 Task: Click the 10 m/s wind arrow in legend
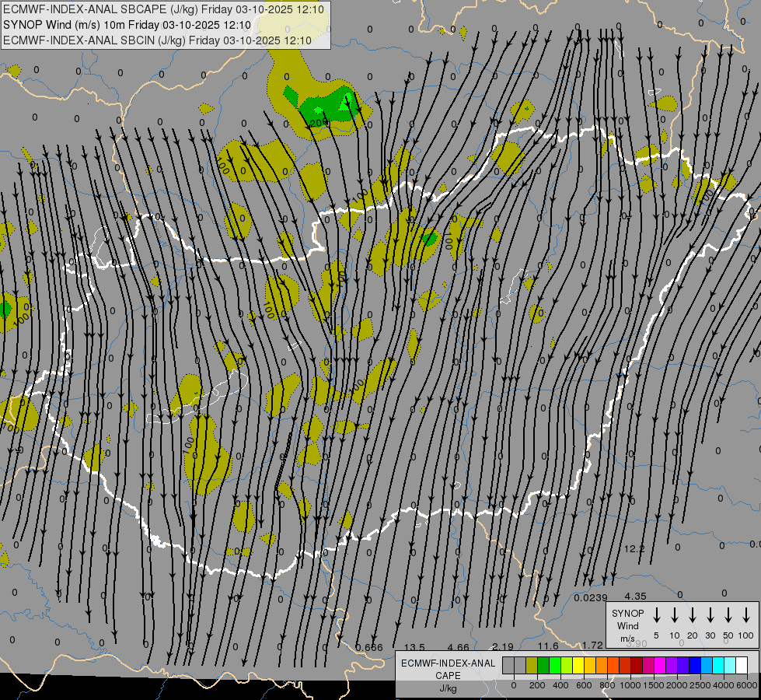675,615
